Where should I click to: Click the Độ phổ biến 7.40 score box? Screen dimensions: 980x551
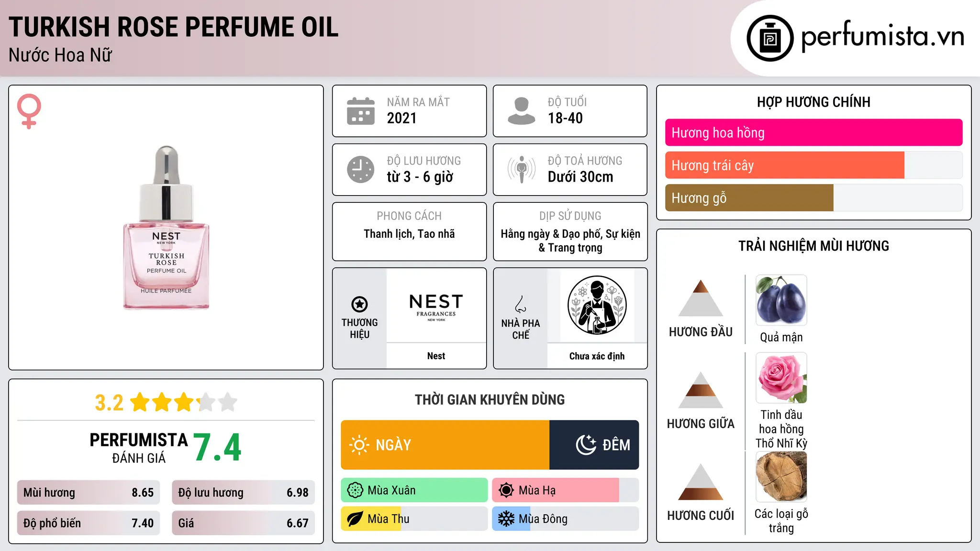(x=89, y=523)
